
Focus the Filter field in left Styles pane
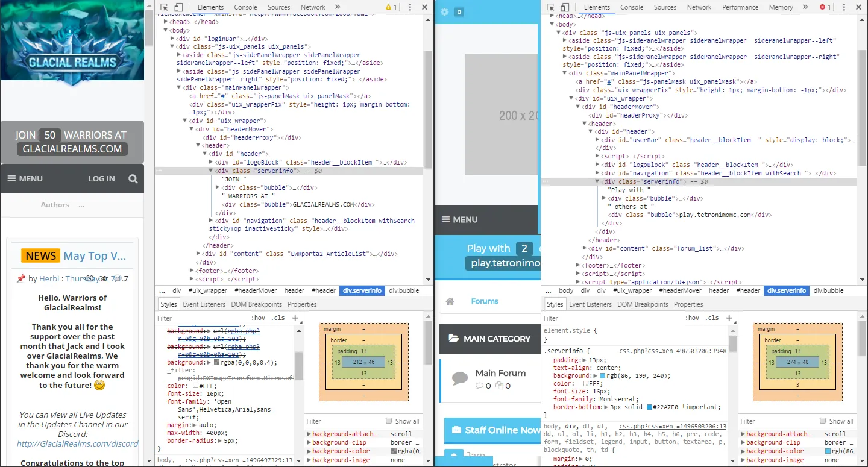pos(202,318)
